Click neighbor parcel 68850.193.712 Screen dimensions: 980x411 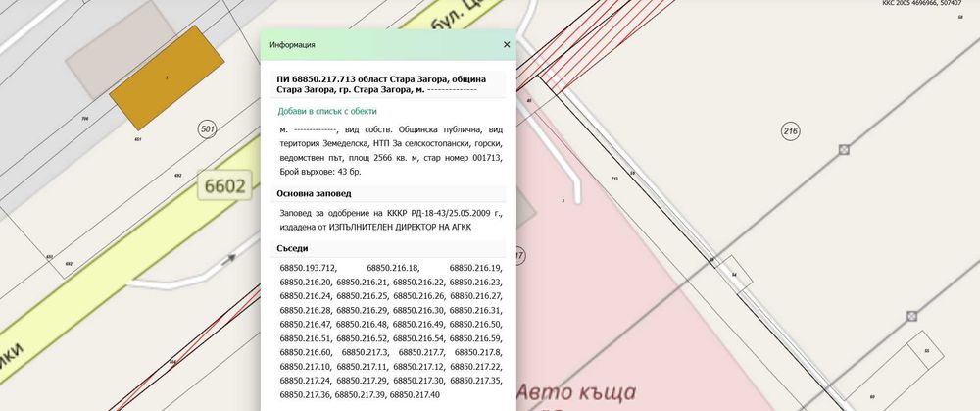308,268
